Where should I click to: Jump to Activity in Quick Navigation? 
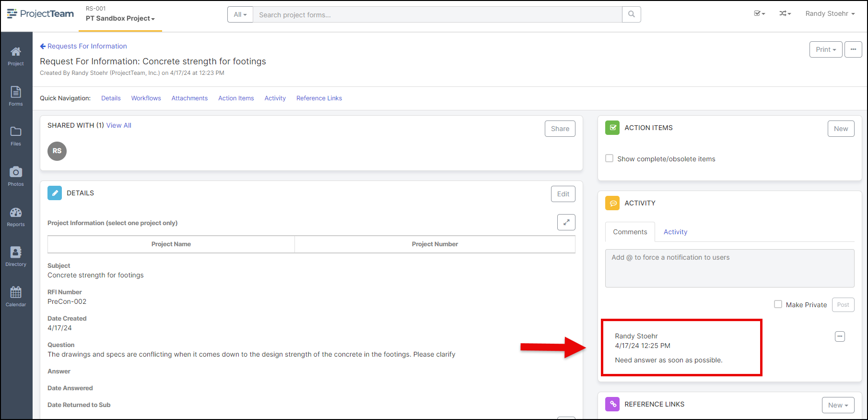[275, 98]
